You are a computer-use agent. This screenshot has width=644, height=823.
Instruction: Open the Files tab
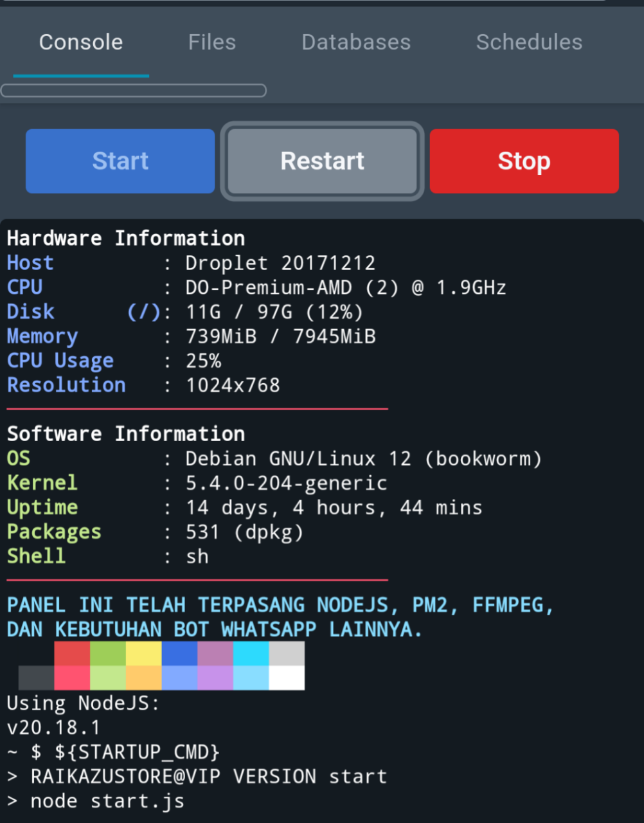click(x=211, y=42)
